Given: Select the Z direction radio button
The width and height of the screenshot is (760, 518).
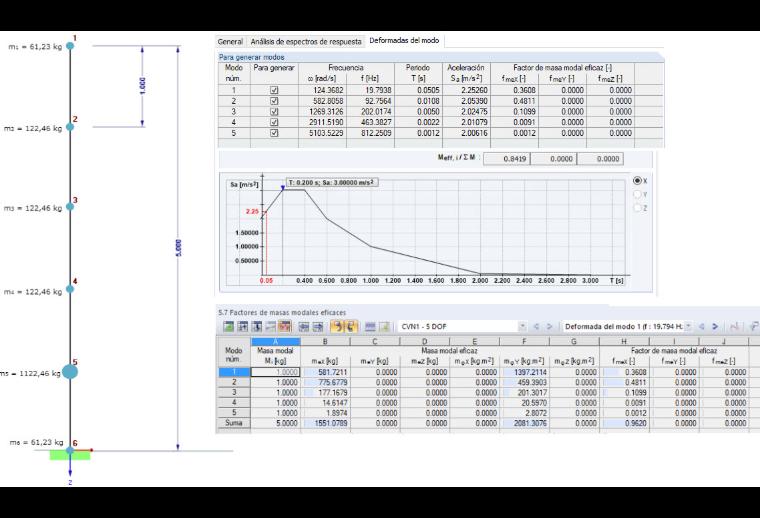Looking at the screenshot, I should point(637,208).
